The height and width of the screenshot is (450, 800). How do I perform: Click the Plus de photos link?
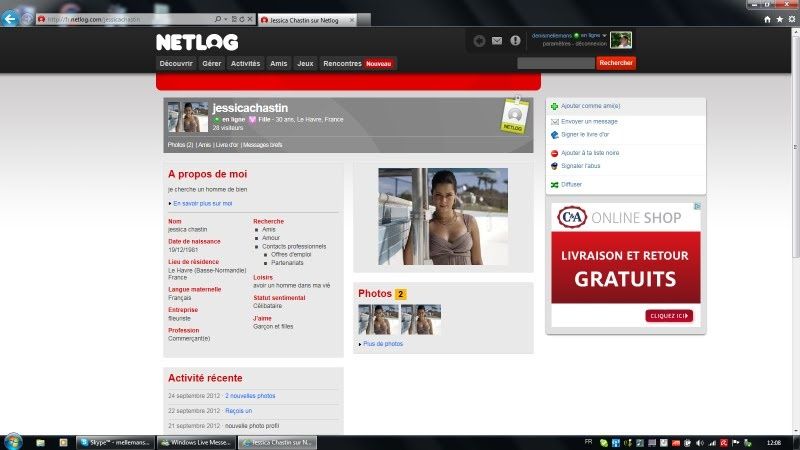coord(383,344)
